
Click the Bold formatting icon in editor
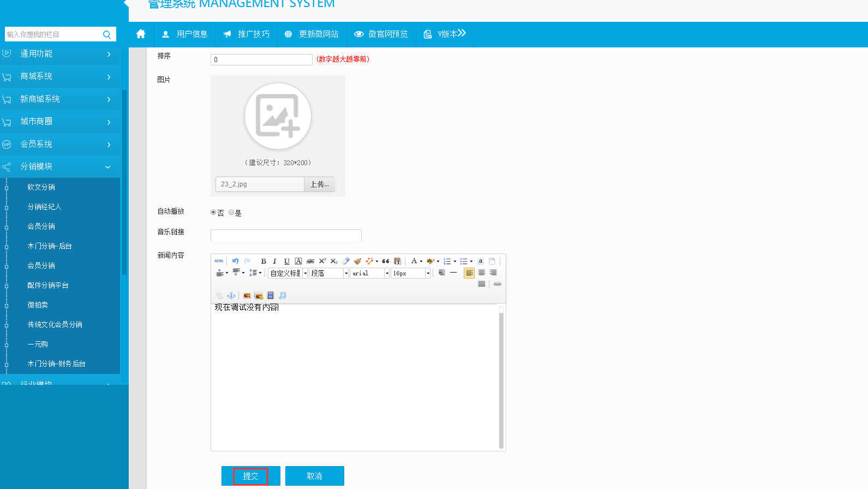264,261
